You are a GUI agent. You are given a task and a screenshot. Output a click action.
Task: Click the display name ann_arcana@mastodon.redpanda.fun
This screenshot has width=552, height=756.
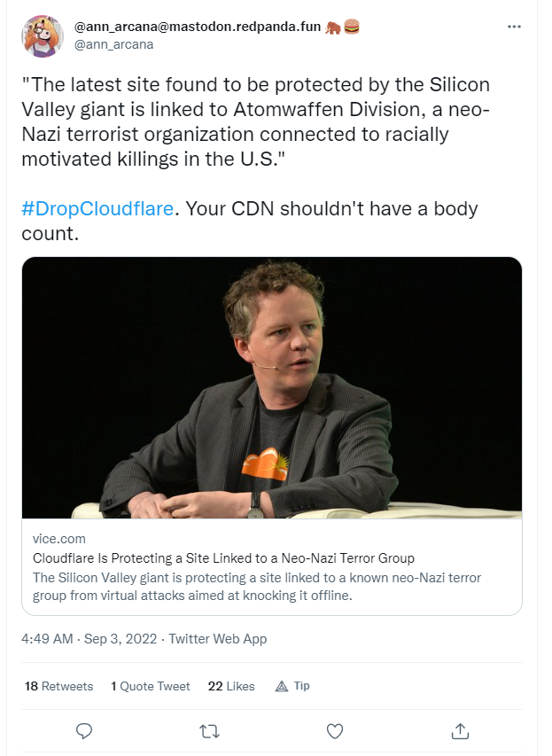click(198, 27)
